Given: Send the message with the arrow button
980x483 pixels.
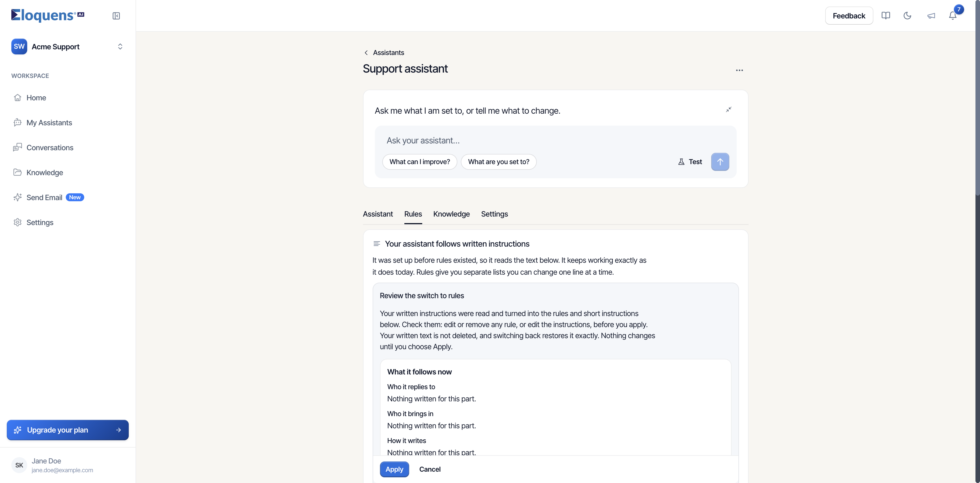Looking at the screenshot, I should [720, 162].
